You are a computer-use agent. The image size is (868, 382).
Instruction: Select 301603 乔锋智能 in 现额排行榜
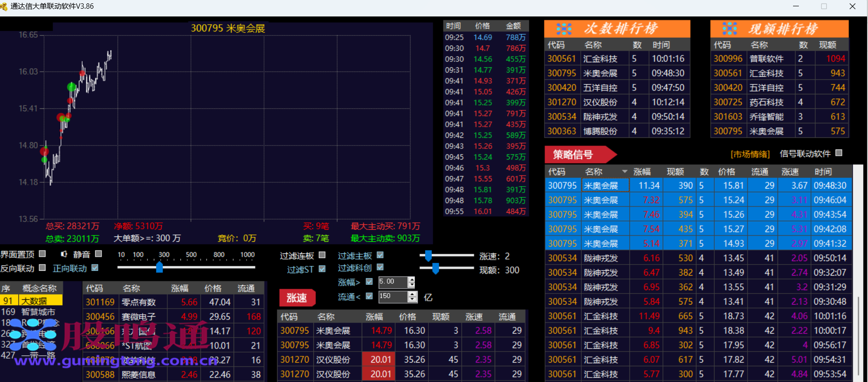coord(780,117)
